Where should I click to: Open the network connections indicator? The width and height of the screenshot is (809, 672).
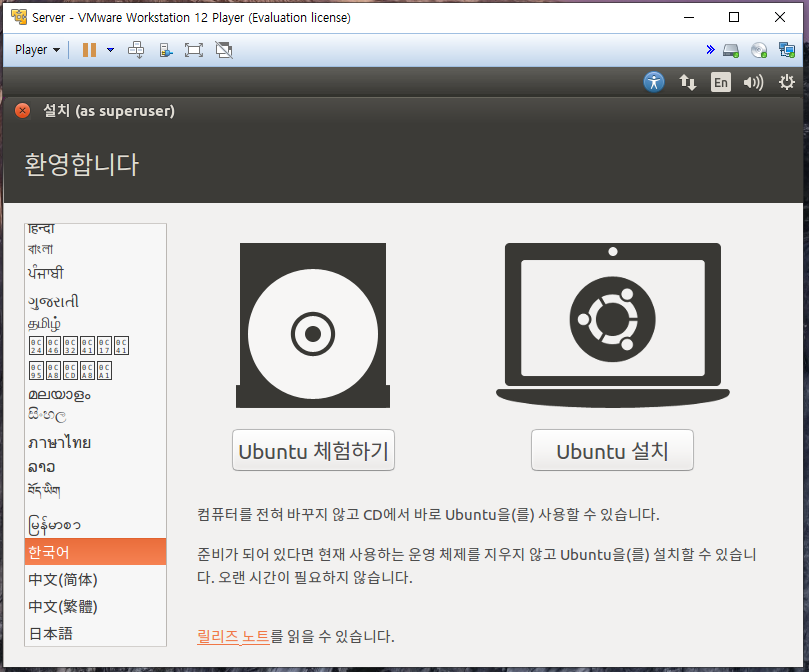click(x=687, y=82)
